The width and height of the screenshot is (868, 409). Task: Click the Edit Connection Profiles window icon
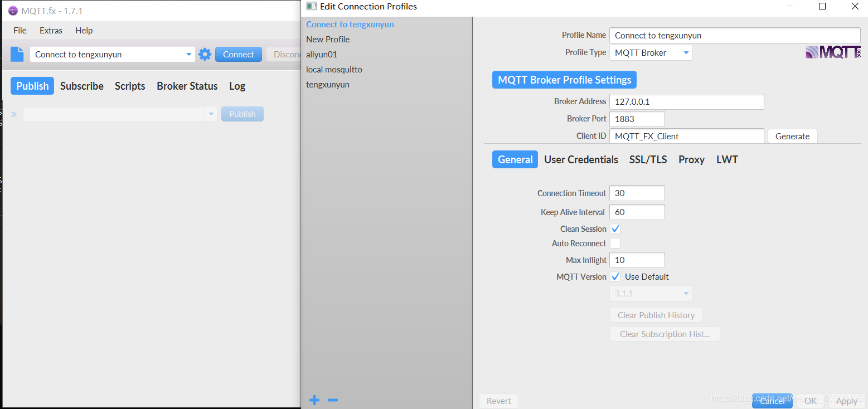coord(312,6)
